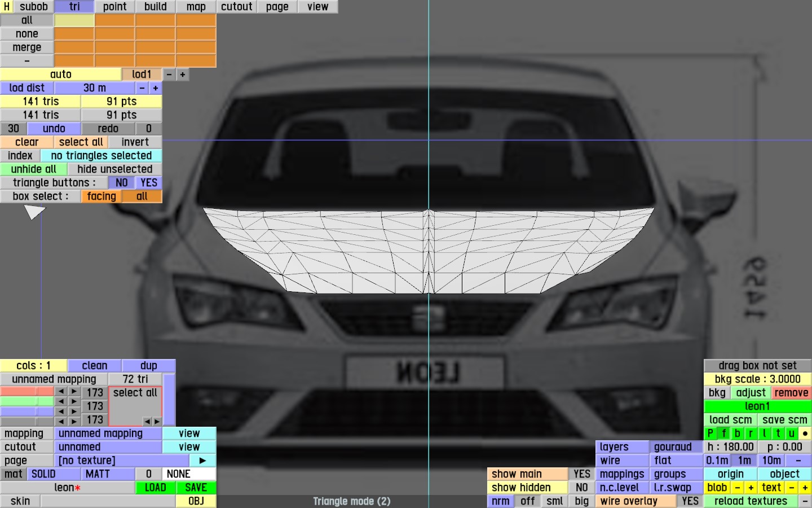The width and height of the screenshot is (812, 508).
Task: Increase lod dist with its plus button
Action: click(x=156, y=88)
